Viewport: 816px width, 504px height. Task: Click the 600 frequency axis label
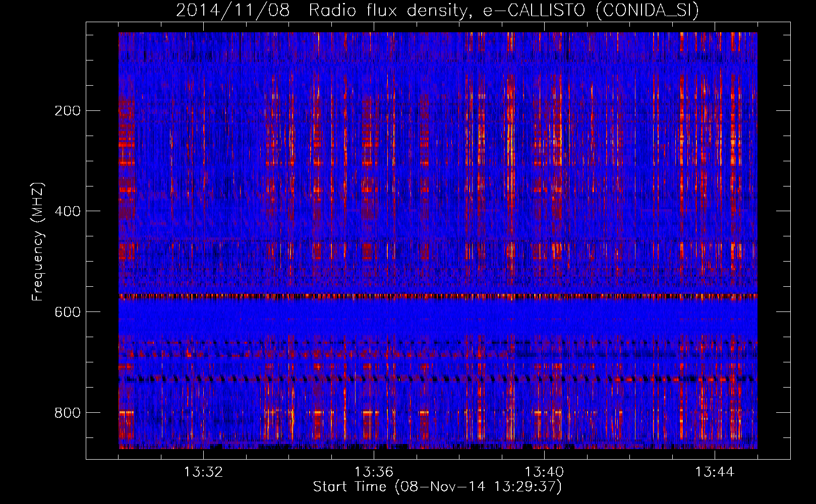pos(67,312)
